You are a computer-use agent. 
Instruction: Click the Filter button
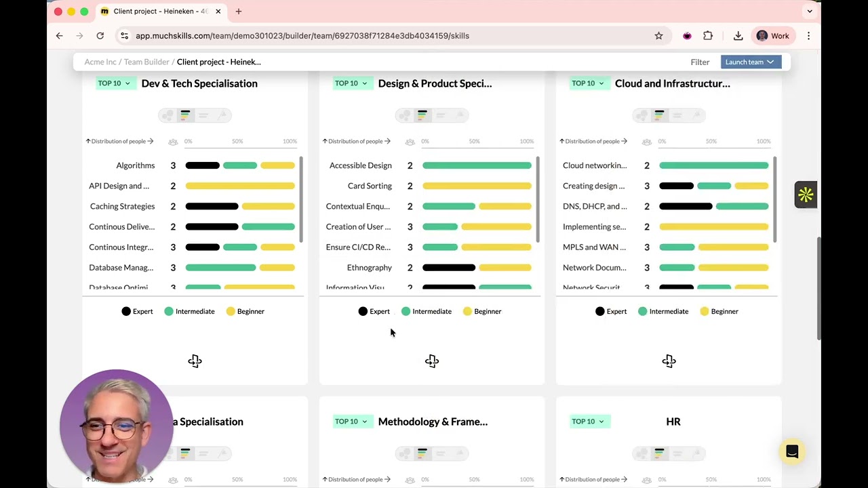click(700, 62)
